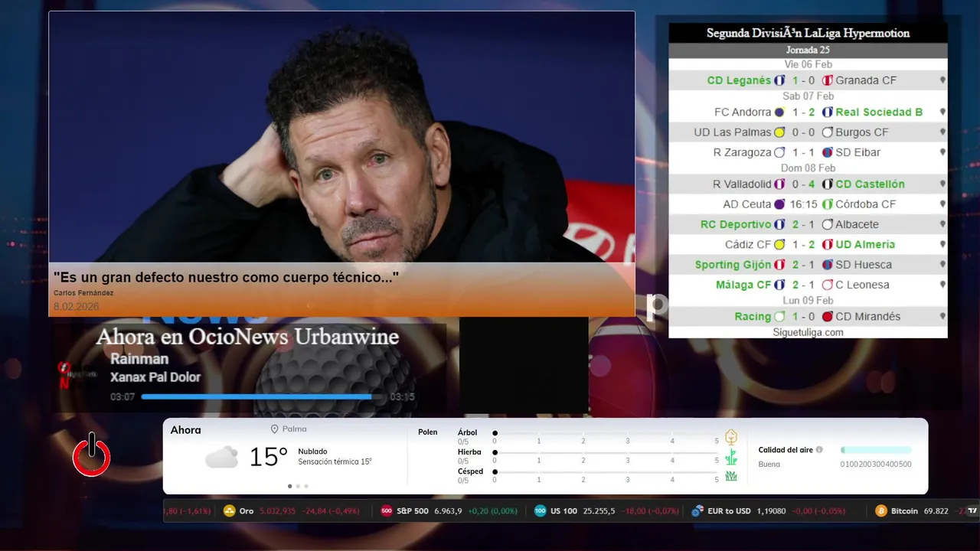Click the RC Deportivo club crest
Image resolution: width=980 pixels, height=551 pixels.
779,225
